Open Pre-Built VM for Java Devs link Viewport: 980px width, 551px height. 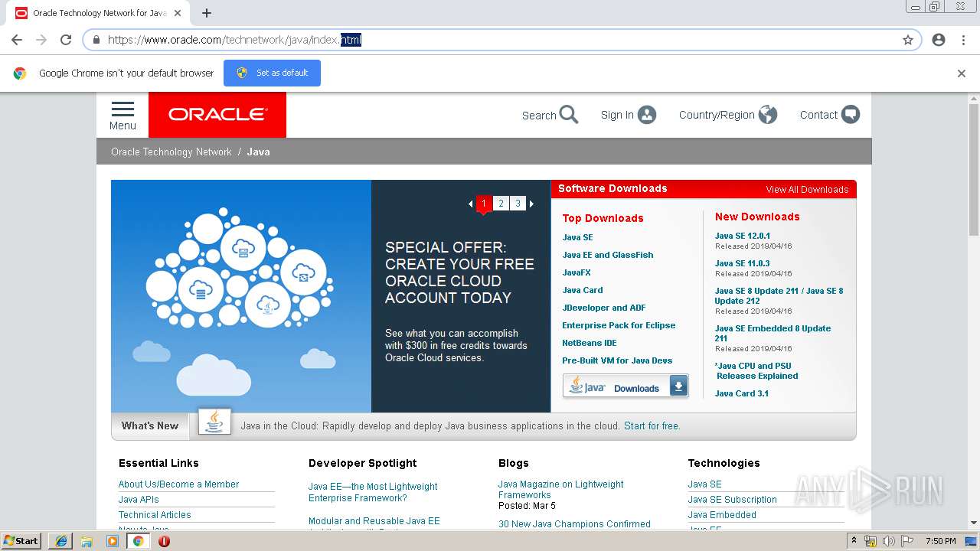tap(617, 360)
